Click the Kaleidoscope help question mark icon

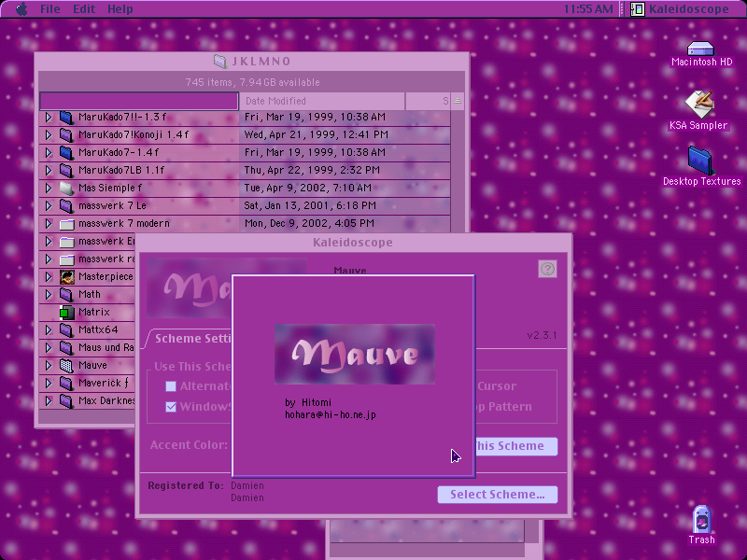(x=547, y=269)
